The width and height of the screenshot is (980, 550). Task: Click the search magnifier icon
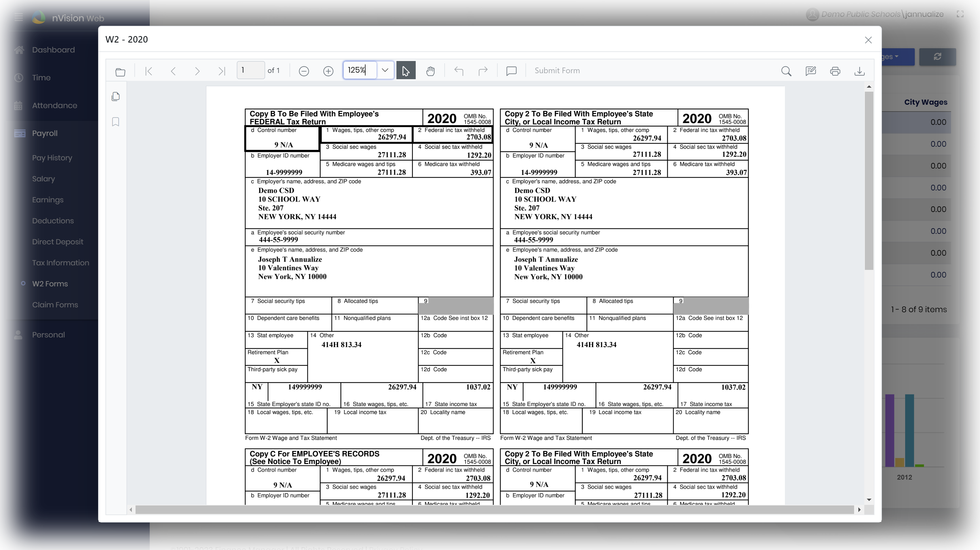(786, 71)
